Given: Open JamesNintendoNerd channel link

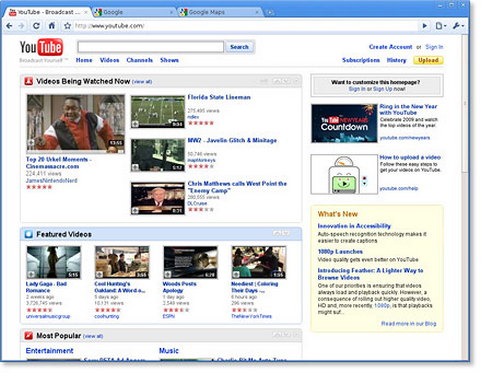Looking at the screenshot, I should pos(51,181).
